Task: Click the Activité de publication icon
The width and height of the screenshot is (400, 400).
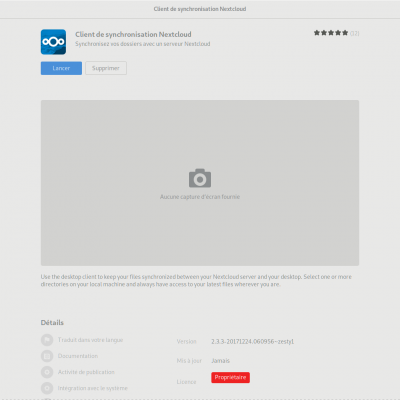Action: pos(47,372)
